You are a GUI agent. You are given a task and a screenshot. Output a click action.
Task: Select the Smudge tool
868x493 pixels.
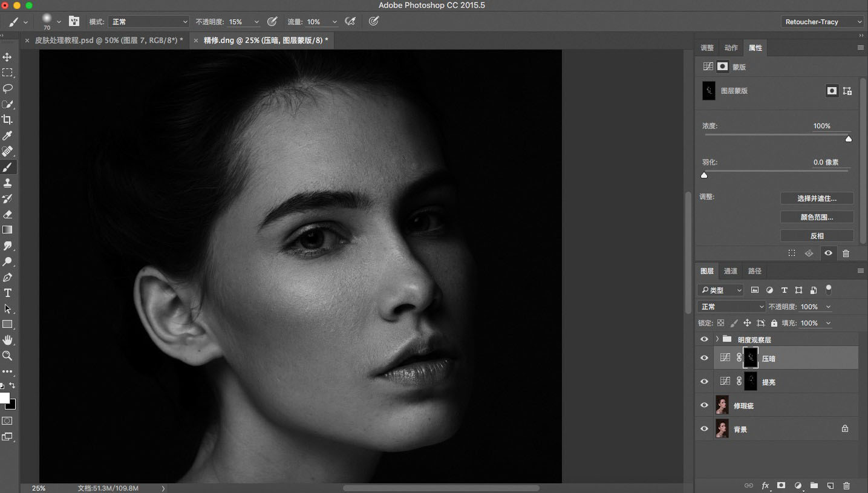pyautogui.click(x=7, y=246)
